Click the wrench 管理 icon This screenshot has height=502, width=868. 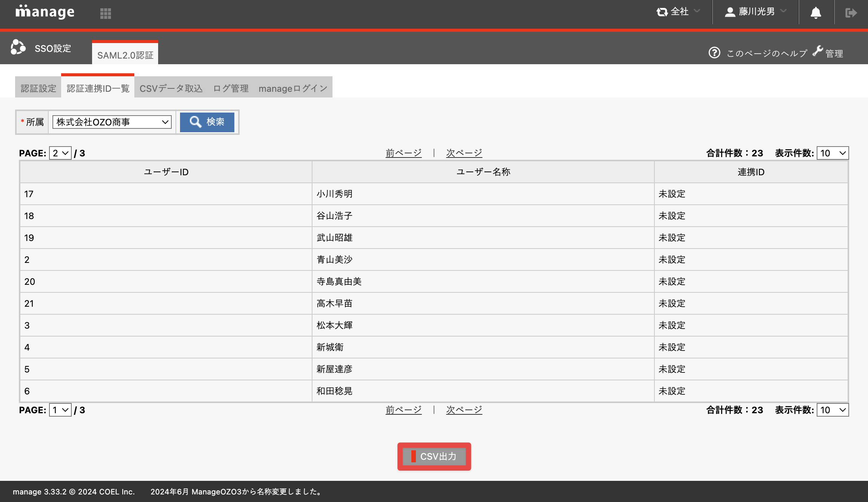coord(818,51)
